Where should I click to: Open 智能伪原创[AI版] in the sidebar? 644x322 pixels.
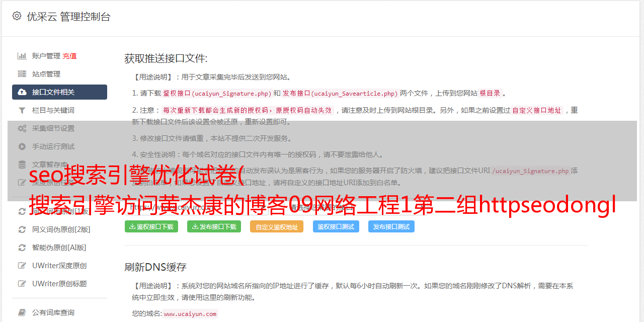tap(59, 248)
